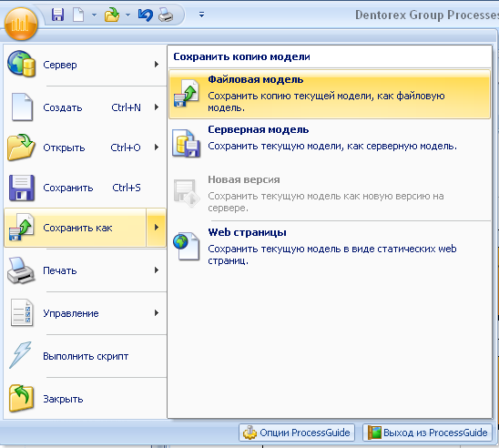Image resolution: width=499 pixels, height=448 pixels.
Task: Click the Ctrl+O shortcut text
Action: pyautogui.click(x=126, y=148)
